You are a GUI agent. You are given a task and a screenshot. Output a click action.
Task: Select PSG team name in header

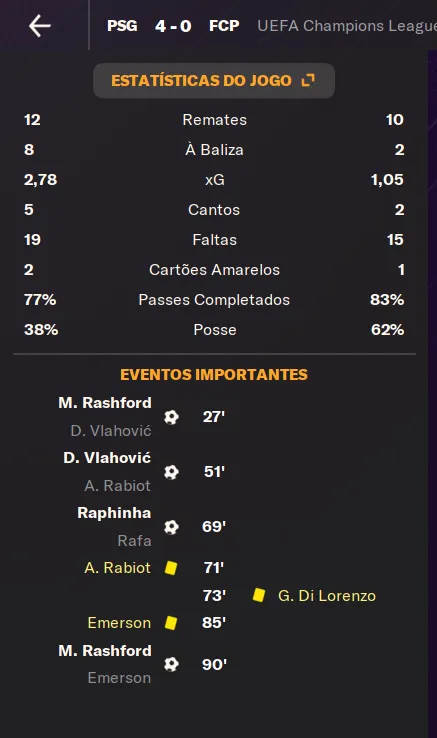122,25
